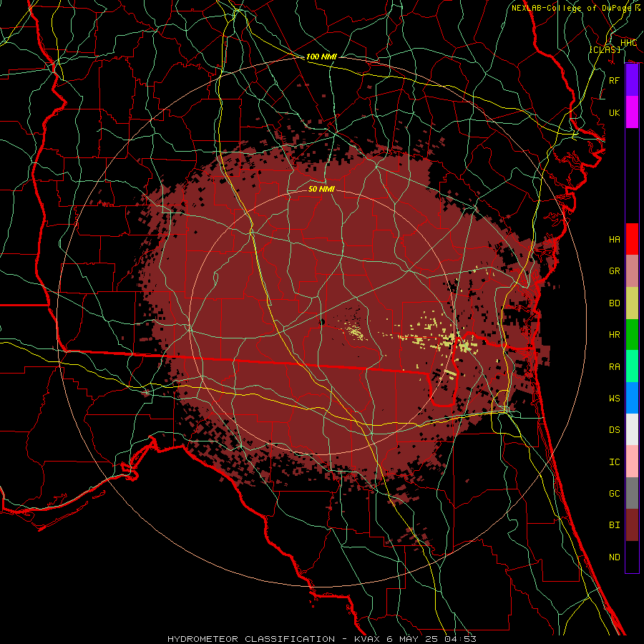Select the light pink IC swatch

point(632,462)
